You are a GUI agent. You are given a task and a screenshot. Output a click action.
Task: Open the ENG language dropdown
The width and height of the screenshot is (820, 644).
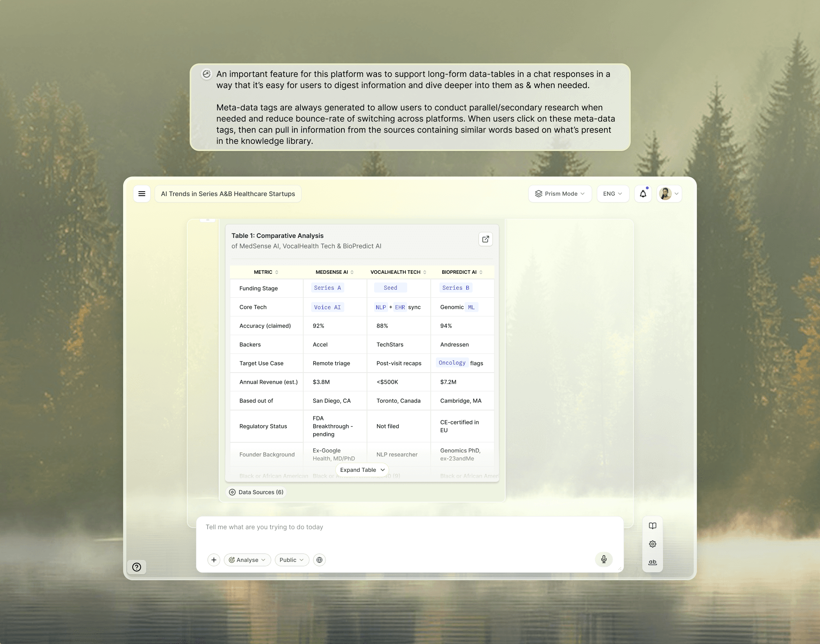tap(612, 194)
